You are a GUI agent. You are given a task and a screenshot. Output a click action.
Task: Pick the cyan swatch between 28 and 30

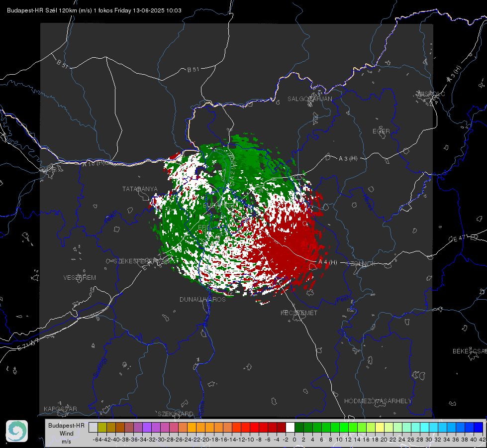(424, 427)
